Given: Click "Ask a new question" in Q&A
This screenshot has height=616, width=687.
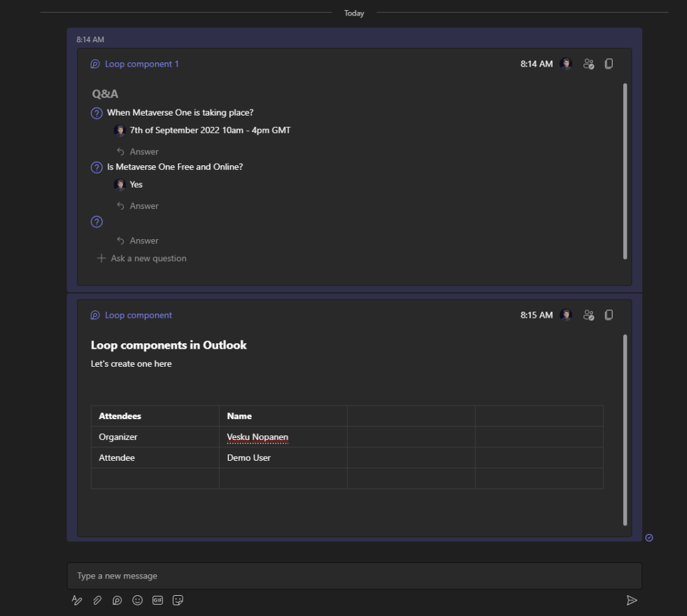Looking at the screenshot, I should tap(148, 259).
